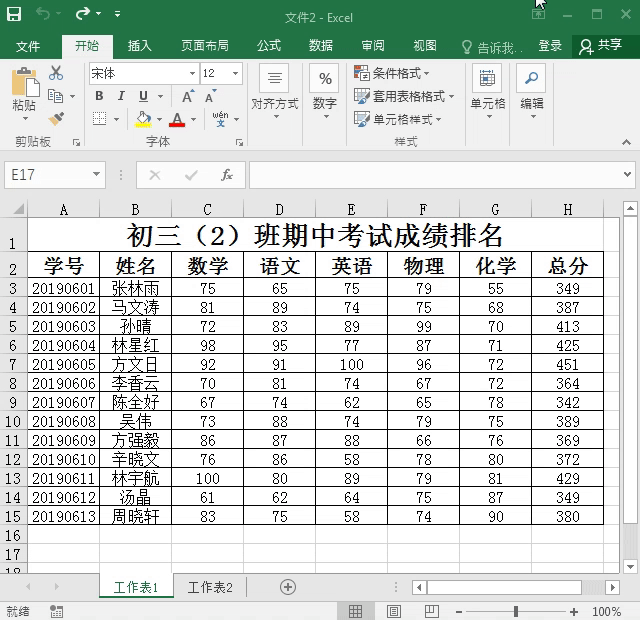Open underline style dropdown arrow
The height and width of the screenshot is (620, 640).
(160, 96)
